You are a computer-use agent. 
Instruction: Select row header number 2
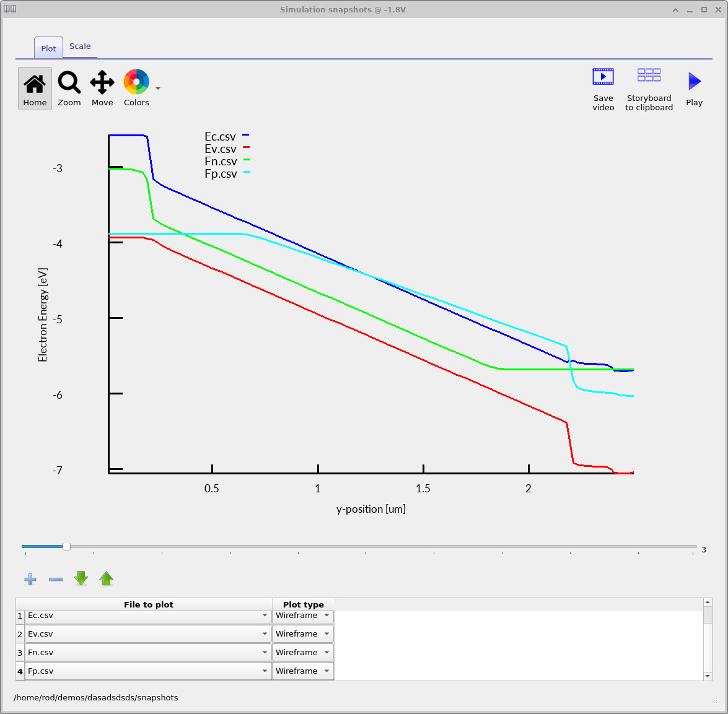(x=20, y=634)
